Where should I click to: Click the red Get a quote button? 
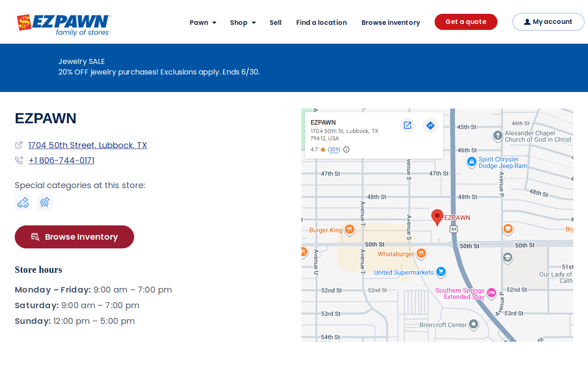pyautogui.click(x=466, y=22)
